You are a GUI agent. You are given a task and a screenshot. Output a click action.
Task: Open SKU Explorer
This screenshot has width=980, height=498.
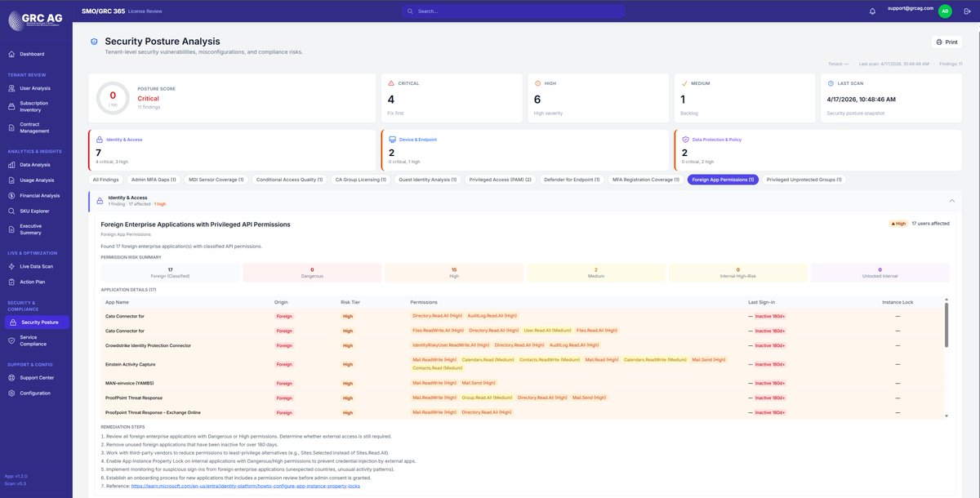tap(34, 211)
